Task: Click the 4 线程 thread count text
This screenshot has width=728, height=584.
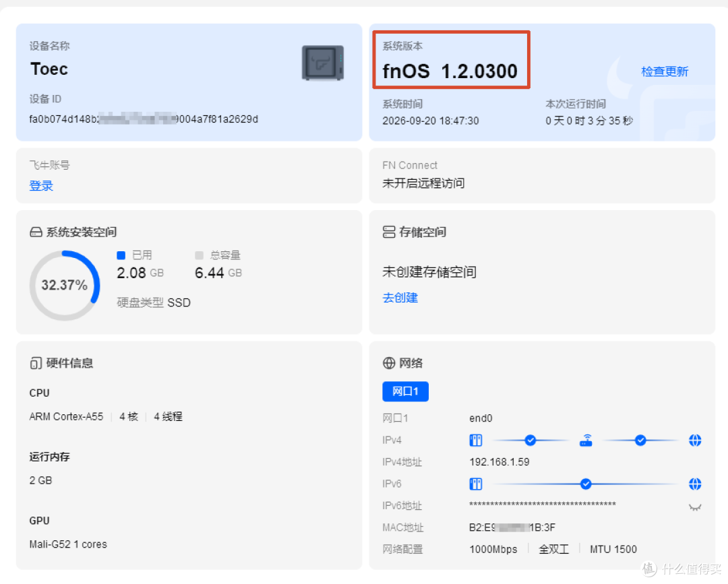Action: (x=168, y=416)
